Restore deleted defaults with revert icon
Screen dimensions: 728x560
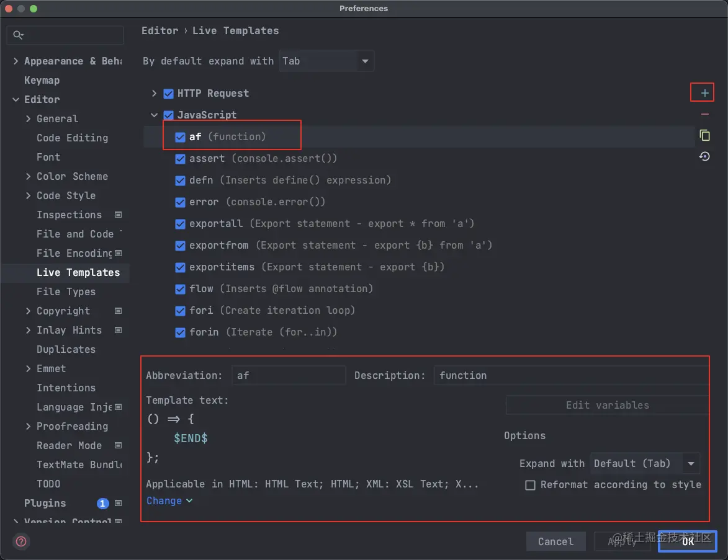[x=704, y=156]
